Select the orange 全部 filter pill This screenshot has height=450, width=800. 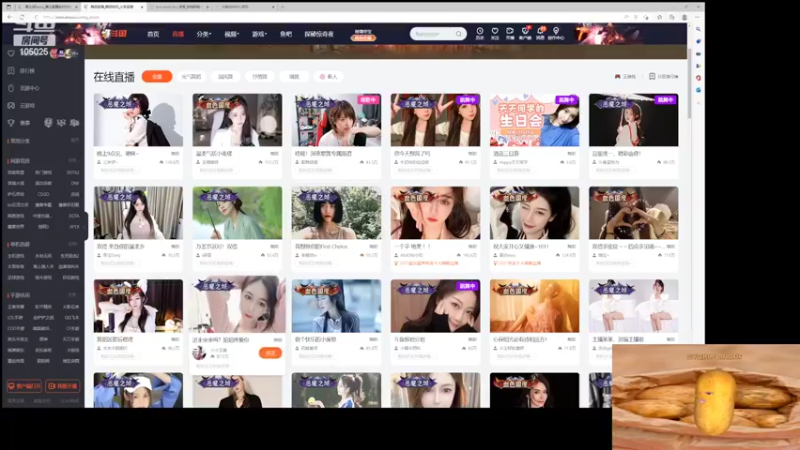(157, 77)
